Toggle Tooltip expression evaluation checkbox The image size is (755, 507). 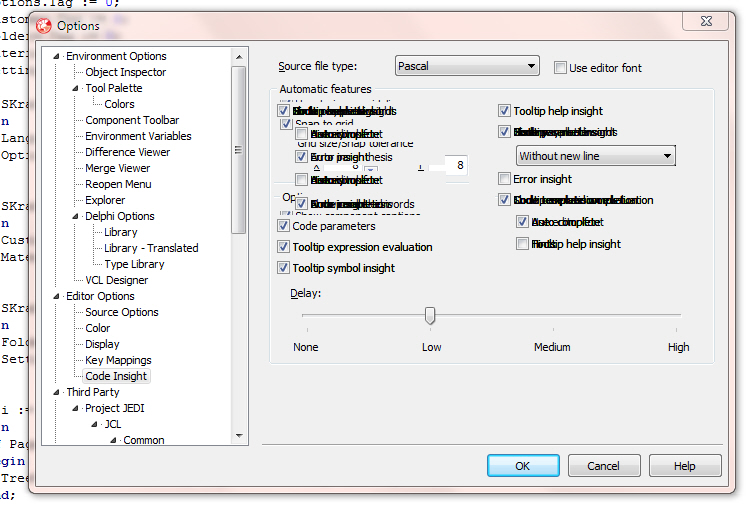[x=284, y=247]
